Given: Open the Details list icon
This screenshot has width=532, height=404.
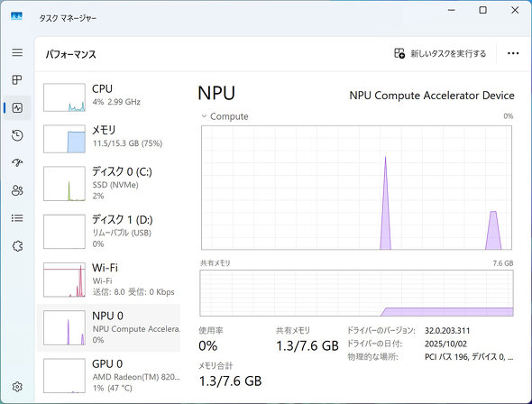Looking at the screenshot, I should [x=17, y=218].
